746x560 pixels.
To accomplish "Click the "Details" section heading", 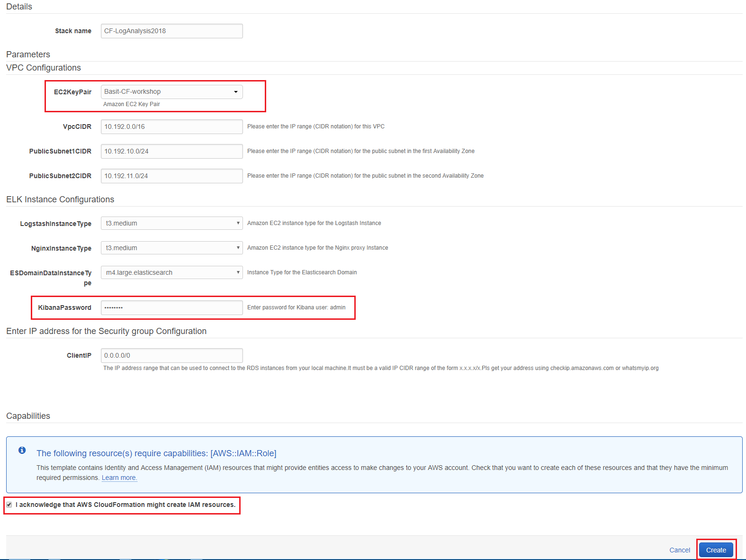I will click(19, 7).
